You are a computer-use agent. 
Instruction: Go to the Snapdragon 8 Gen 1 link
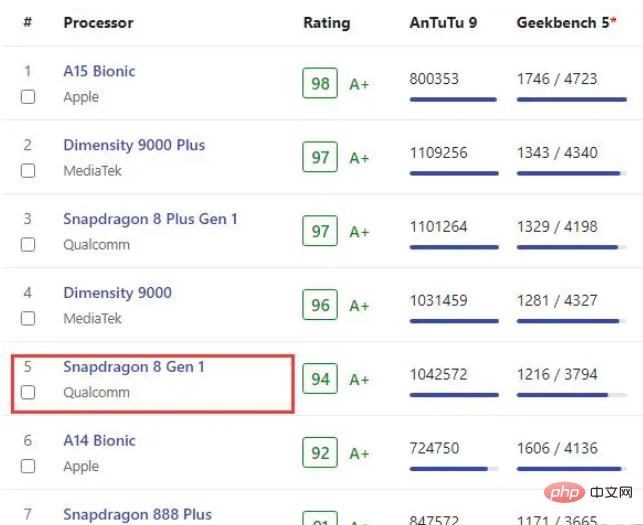click(134, 367)
